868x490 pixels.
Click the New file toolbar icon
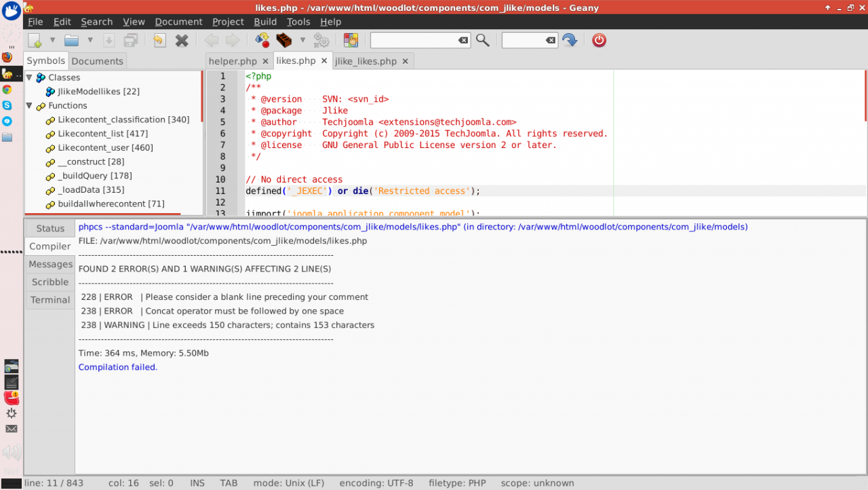35,40
